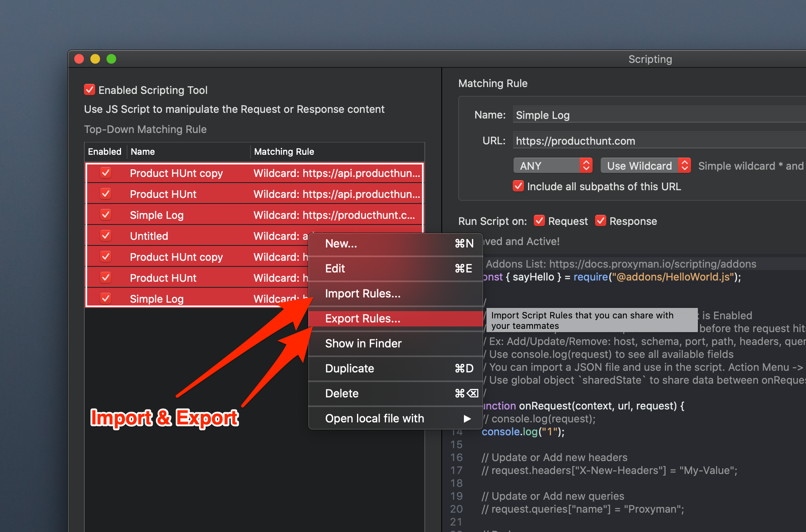
Task: Click the red close window button
Action: (79, 59)
